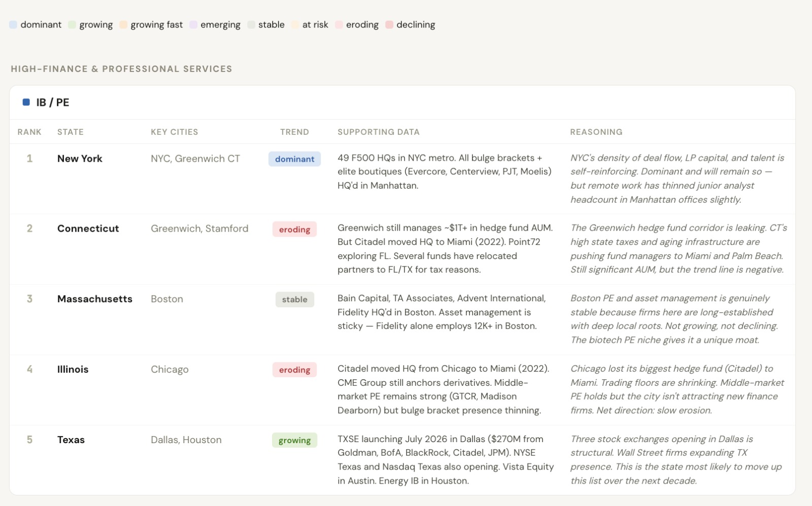The width and height of the screenshot is (812, 506).
Task: Click the at risk legend swatch
Action: pyautogui.click(x=295, y=25)
